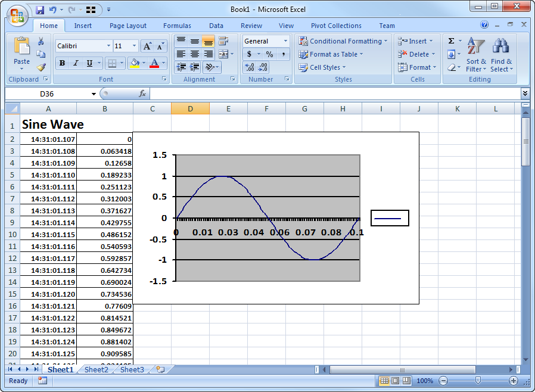
Task: Toggle Italic formatting
Action: [x=76, y=63]
